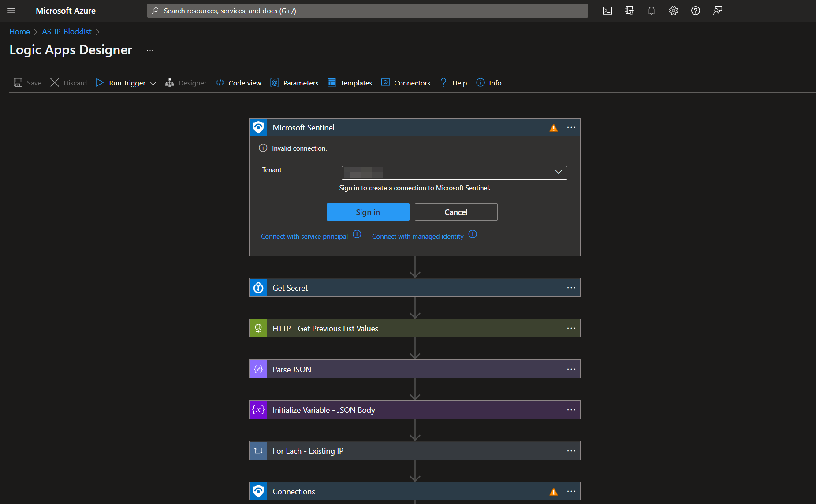The image size is (816, 504).
Task: Open Cloud Shell from the top bar
Action: click(x=607, y=11)
